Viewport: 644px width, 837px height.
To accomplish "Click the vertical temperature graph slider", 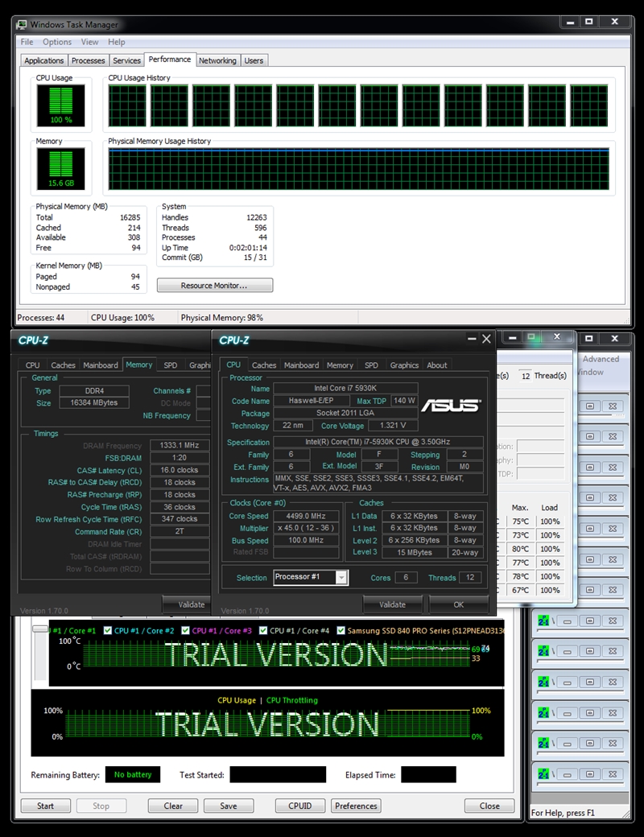I will click(38, 630).
